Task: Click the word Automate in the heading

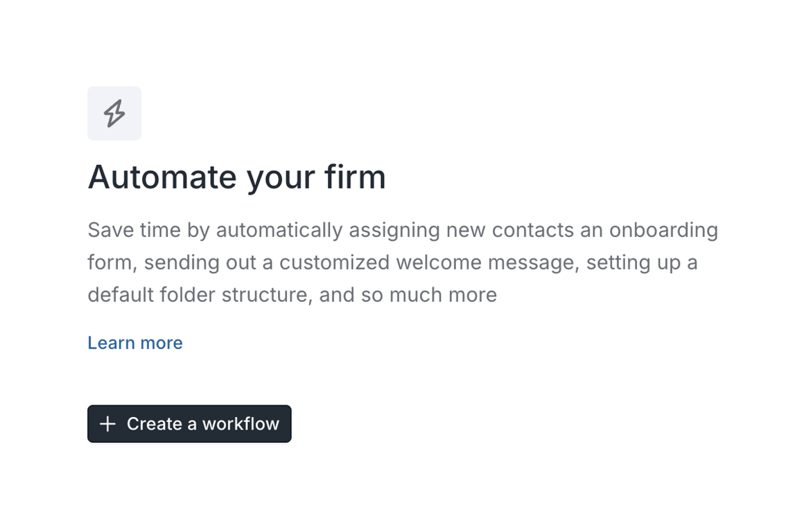Action: tap(163, 177)
